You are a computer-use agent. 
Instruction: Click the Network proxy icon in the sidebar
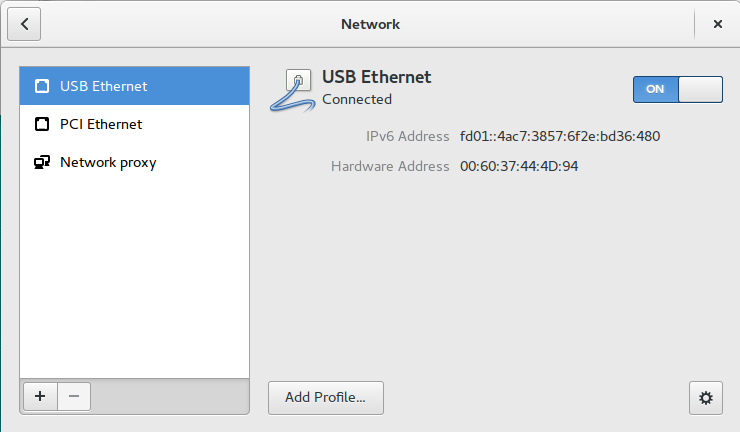(x=42, y=162)
